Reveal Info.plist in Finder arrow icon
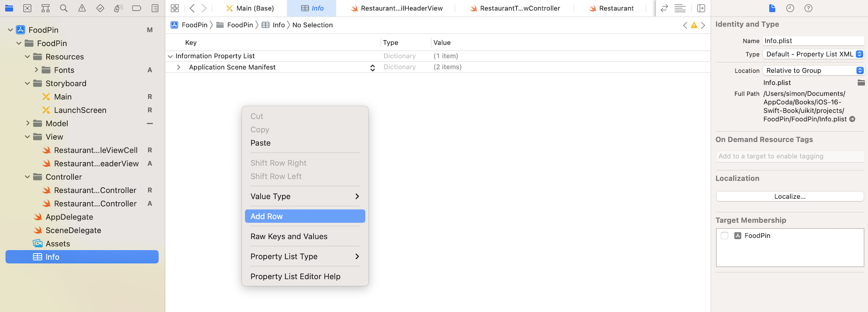The height and width of the screenshot is (312, 868). click(852, 119)
